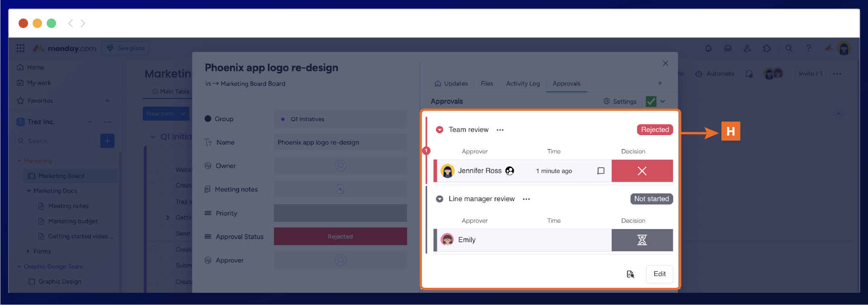Click the invite members icon
The width and height of the screenshot is (868, 305).
(747, 48)
